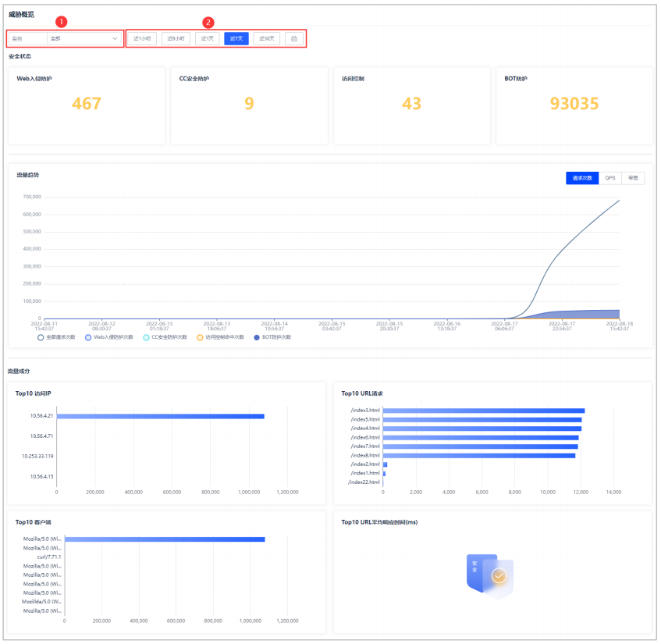This screenshot has height=644, width=661.
Task: Click the top Mozilla/5.0 client bar
Action: click(x=165, y=539)
